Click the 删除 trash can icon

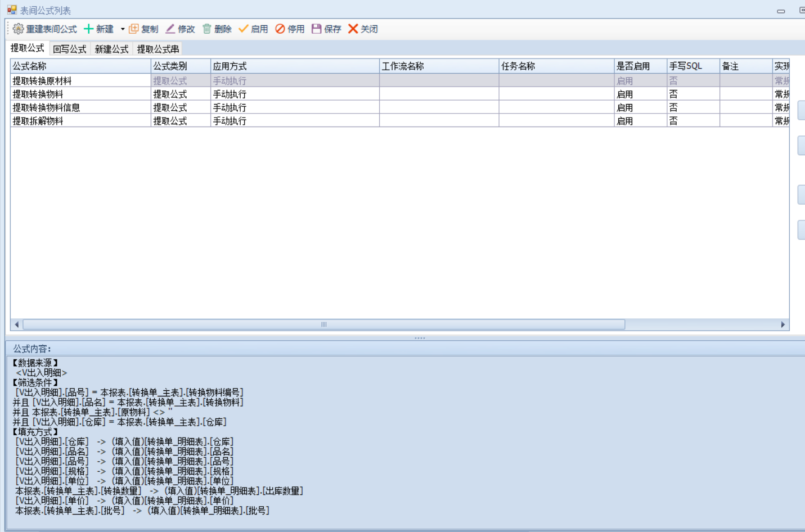(x=207, y=29)
